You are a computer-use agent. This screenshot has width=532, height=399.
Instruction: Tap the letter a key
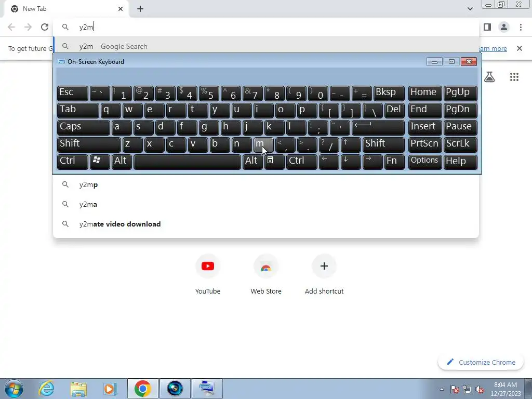click(122, 128)
